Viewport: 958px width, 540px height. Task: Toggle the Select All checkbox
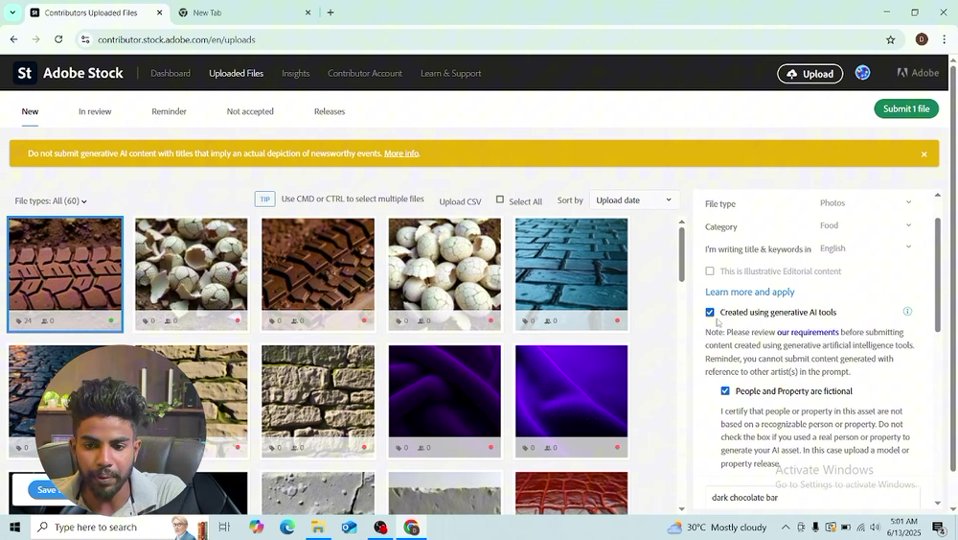[x=500, y=200]
